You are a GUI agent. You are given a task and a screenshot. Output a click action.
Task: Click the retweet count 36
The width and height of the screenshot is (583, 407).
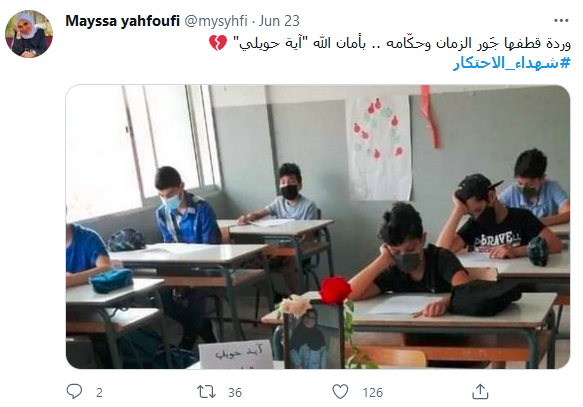pyautogui.click(x=235, y=393)
